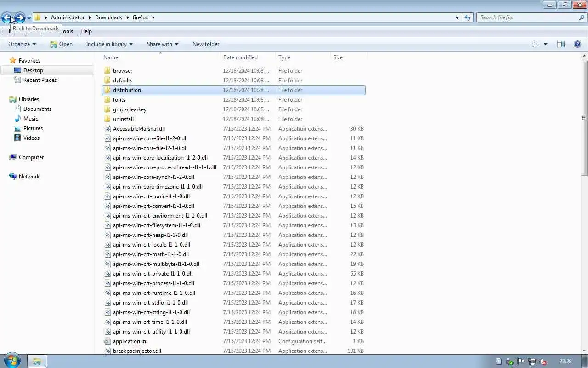Click the New folder button
The width and height of the screenshot is (588, 368).
coord(206,44)
